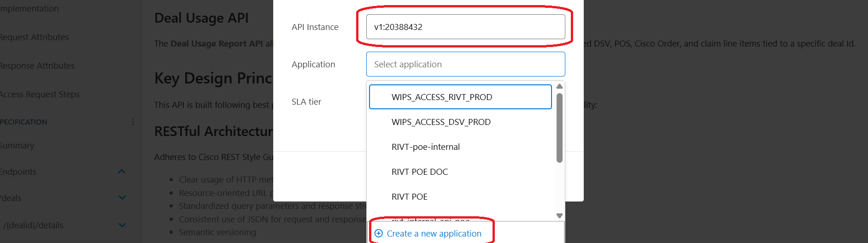The height and width of the screenshot is (243, 868).
Task: Select the /deals endpoint label
Action: [x=11, y=198]
